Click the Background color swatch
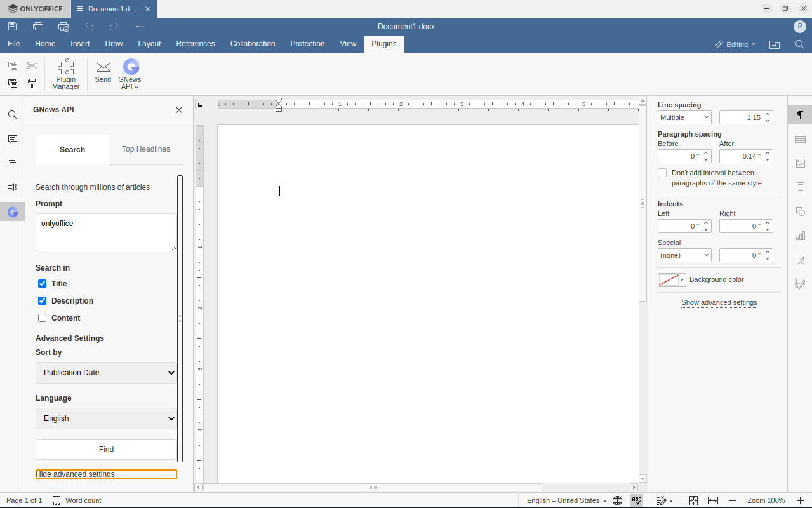Screen dimensions: 812x508 (668, 280)
